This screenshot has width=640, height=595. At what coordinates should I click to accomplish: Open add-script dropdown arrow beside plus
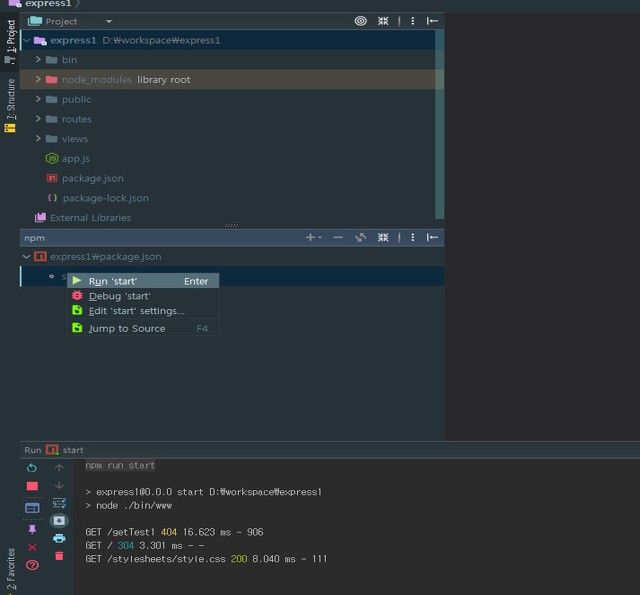coord(320,237)
